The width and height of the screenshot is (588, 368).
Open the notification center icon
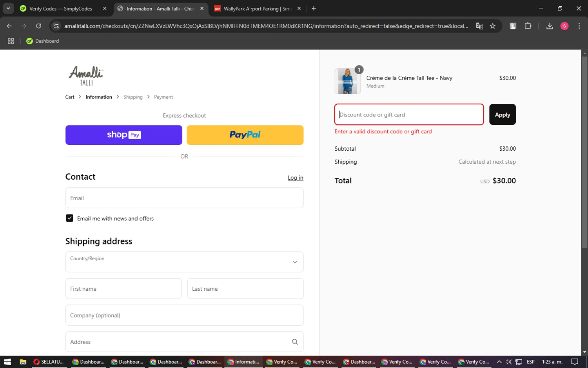[x=575, y=362]
